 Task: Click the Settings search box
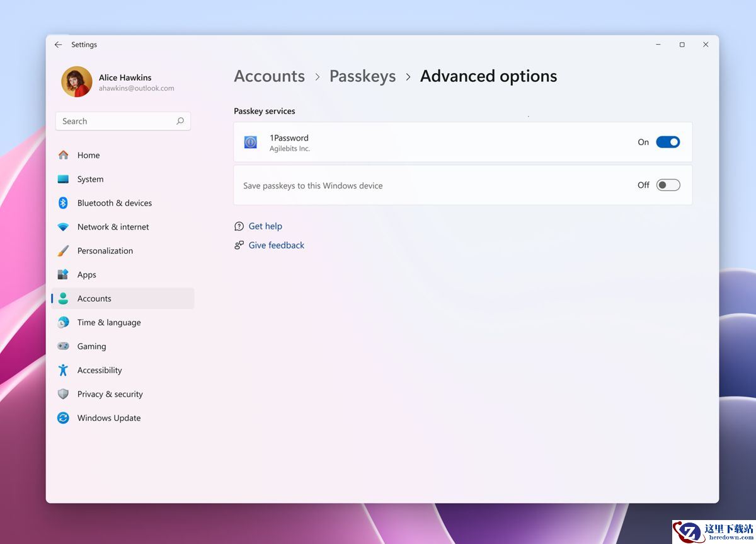(117, 121)
